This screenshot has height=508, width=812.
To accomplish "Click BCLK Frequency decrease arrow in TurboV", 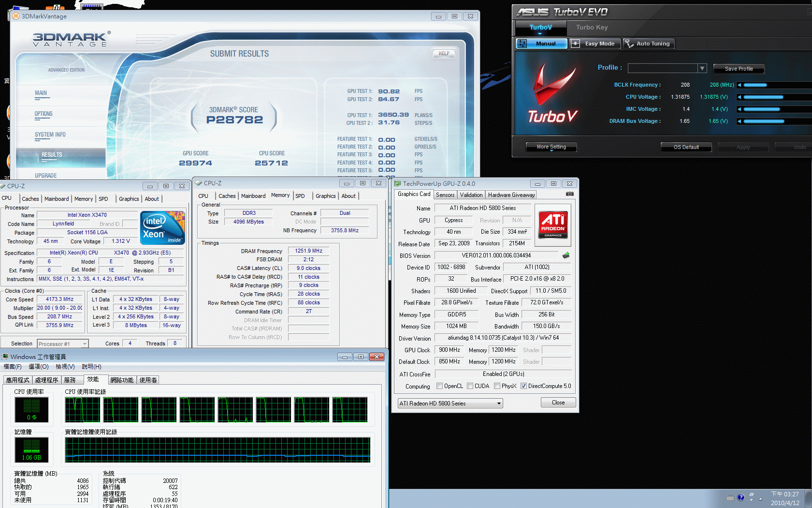I will pyautogui.click(x=739, y=85).
